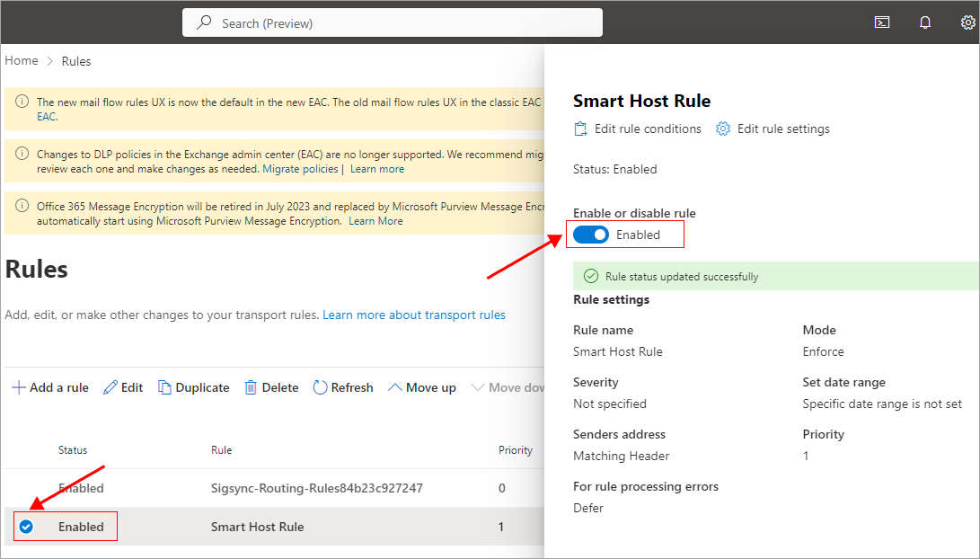Screen dimensions: 980x559
Task: Click the Refresh rules icon
Action: pos(320,388)
